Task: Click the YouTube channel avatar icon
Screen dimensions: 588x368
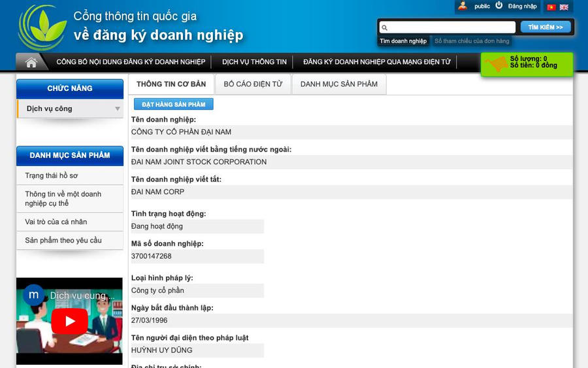Action: coord(33,295)
